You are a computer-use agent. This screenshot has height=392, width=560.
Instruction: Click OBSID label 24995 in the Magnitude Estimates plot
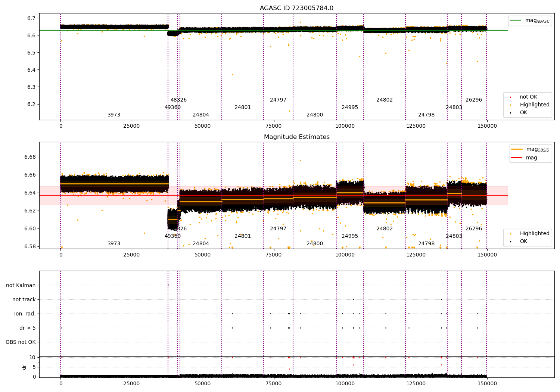(350, 236)
